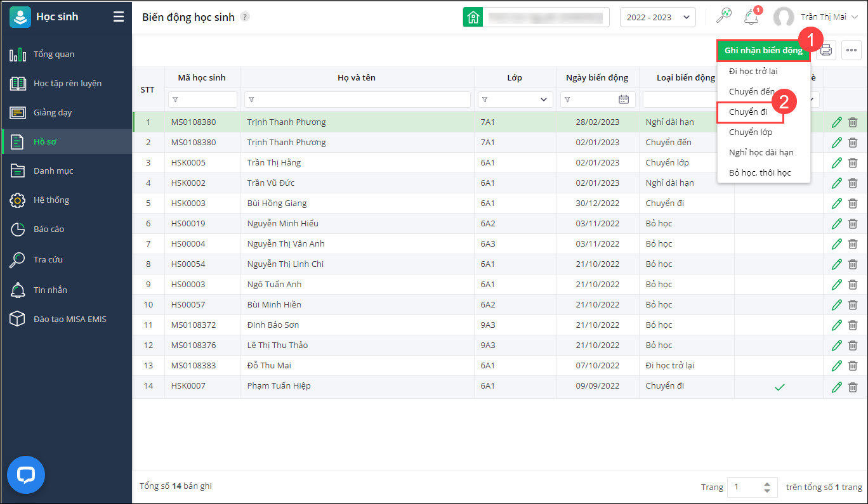The height and width of the screenshot is (504, 868).
Task: Open Báo cáo in the sidebar
Action: point(66,229)
